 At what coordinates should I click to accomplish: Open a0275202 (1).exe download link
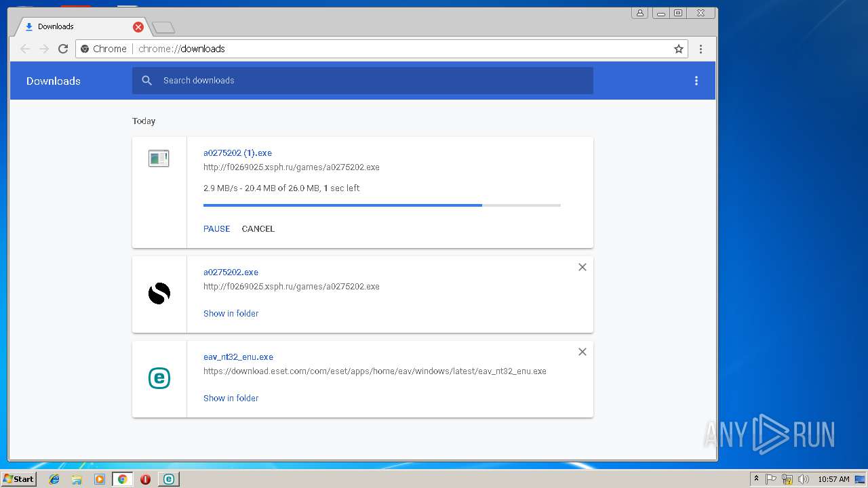[x=237, y=153]
